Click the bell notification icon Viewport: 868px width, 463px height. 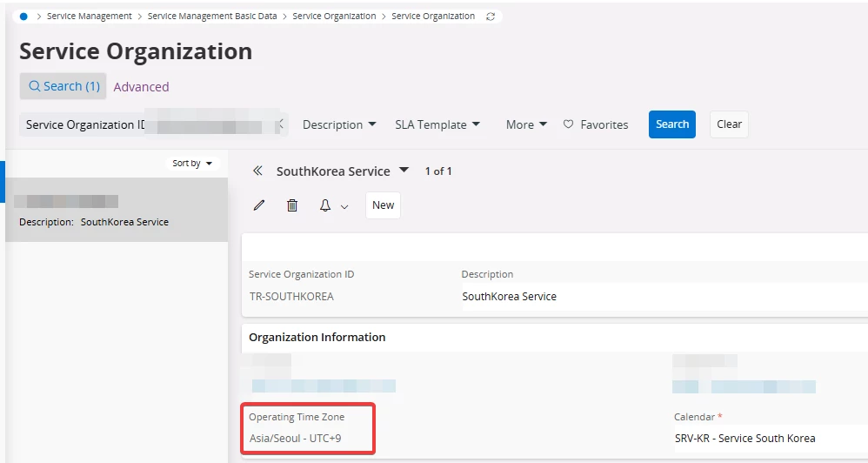(325, 205)
